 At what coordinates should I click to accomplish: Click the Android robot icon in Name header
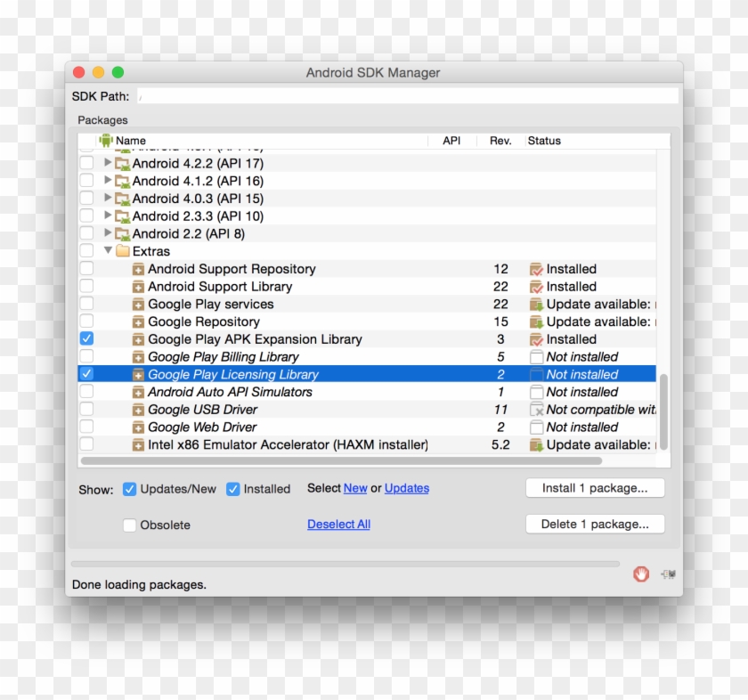106,140
